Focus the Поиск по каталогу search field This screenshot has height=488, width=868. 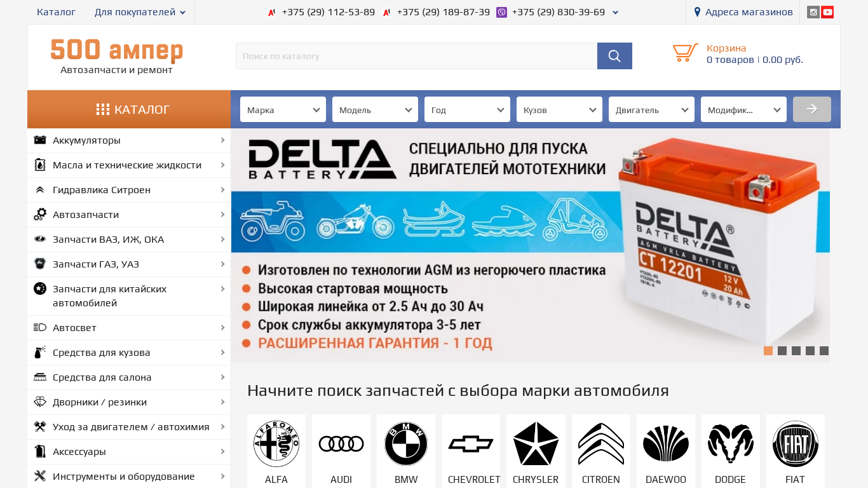tap(416, 56)
